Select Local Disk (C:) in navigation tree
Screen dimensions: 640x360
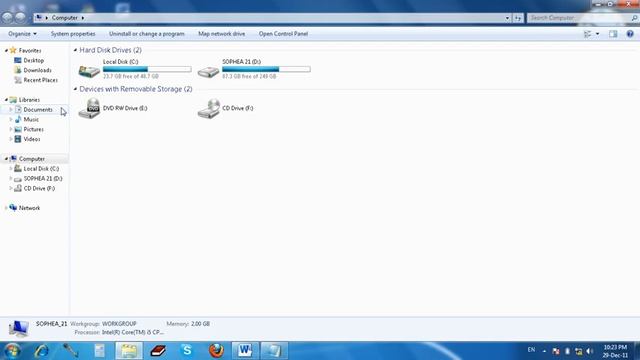tap(41, 169)
